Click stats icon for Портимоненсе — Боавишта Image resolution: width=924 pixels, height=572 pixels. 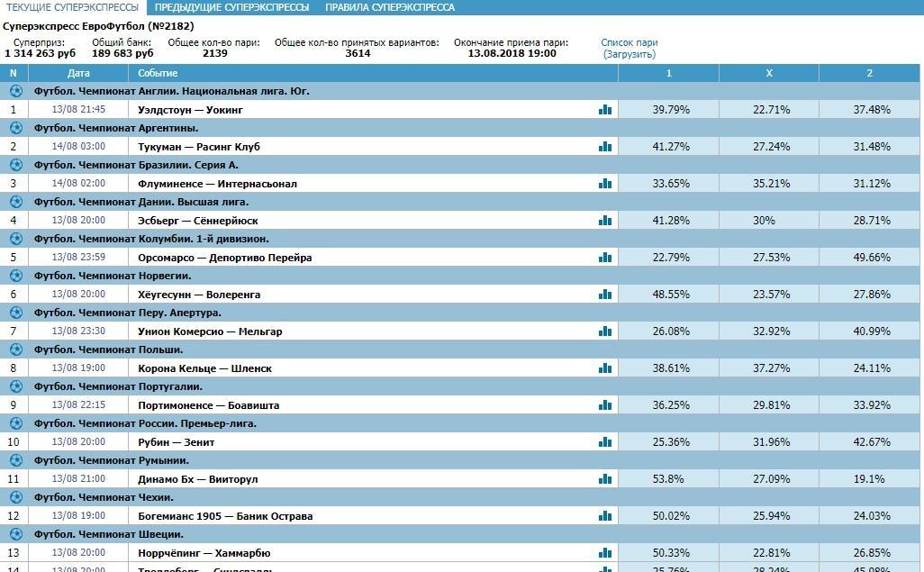pyautogui.click(x=604, y=405)
